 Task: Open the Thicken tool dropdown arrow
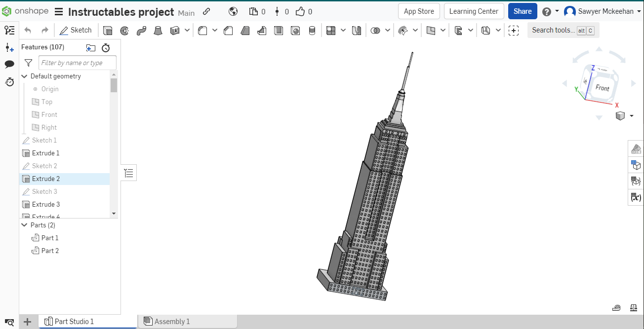click(187, 31)
